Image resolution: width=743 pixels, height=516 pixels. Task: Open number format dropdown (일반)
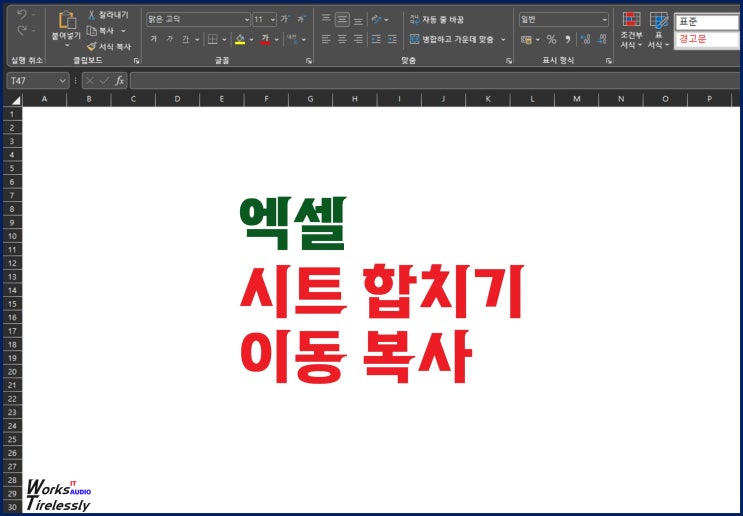click(605, 19)
